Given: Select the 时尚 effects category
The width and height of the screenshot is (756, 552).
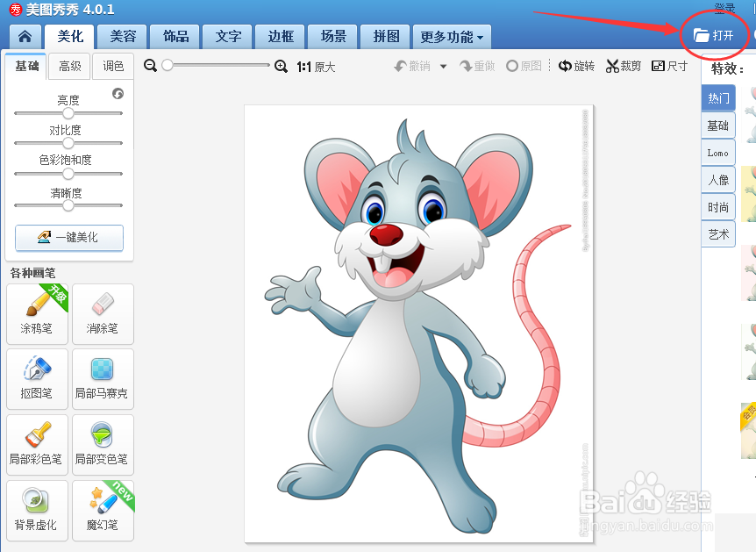Looking at the screenshot, I should (718, 207).
